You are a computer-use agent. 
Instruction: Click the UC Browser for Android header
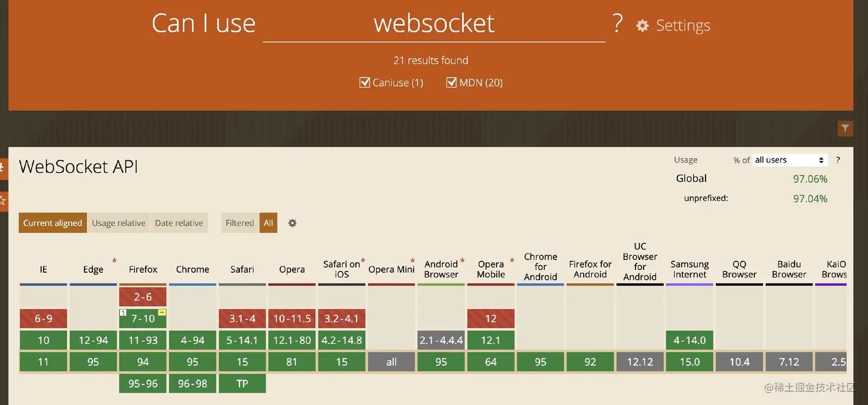pyautogui.click(x=640, y=261)
